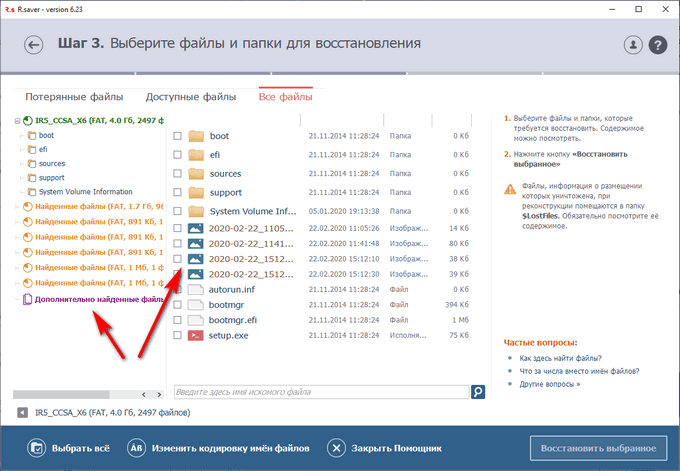This screenshot has height=471, width=680.
Task: Enable the checkbox for bootmgr.efi
Action: (x=177, y=320)
